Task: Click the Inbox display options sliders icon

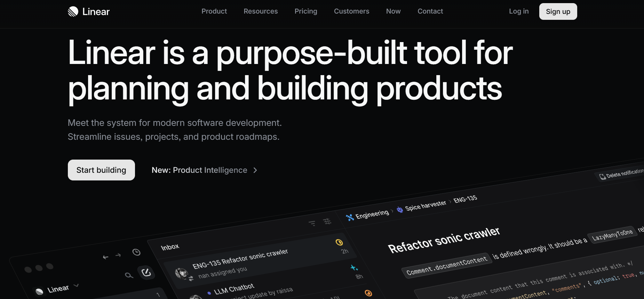Action: (327, 221)
